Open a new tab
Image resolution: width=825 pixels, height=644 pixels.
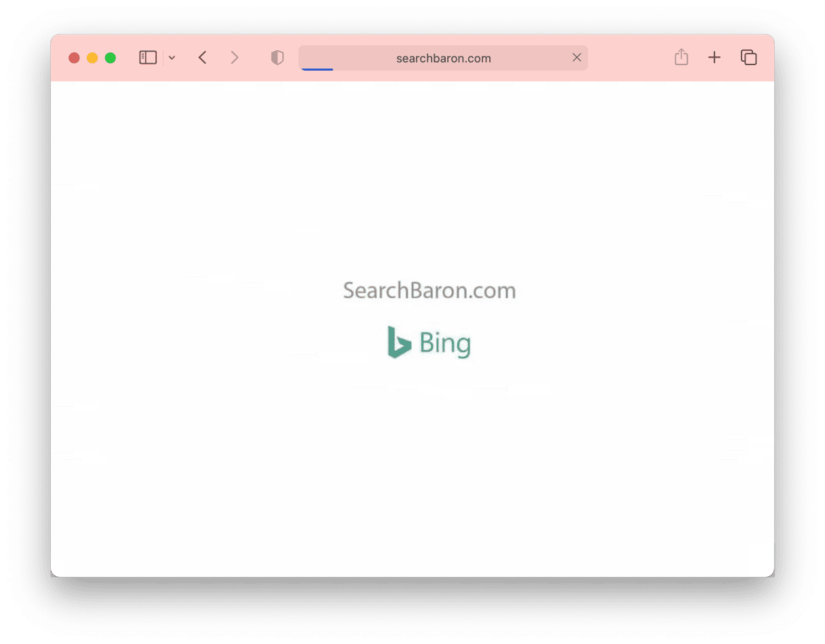click(714, 58)
